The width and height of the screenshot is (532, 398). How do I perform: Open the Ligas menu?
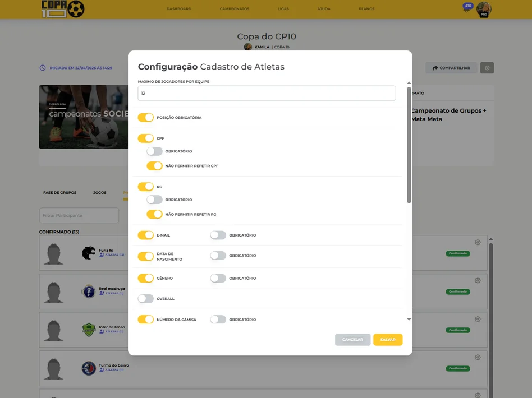coord(283,9)
